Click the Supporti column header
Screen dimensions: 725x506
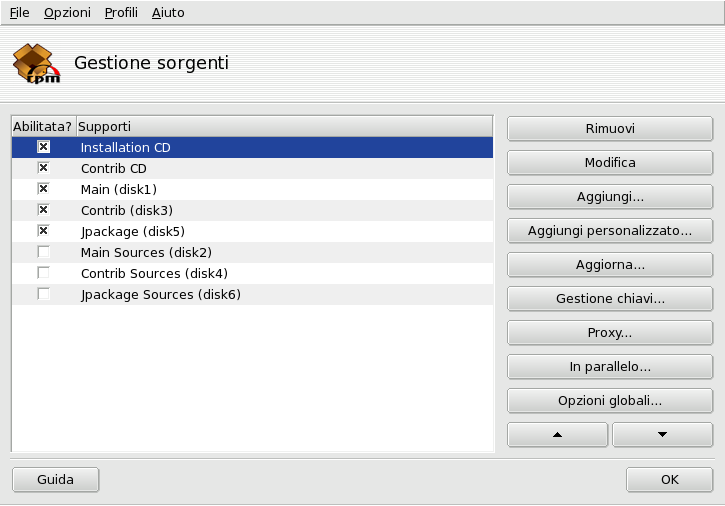tap(284, 126)
